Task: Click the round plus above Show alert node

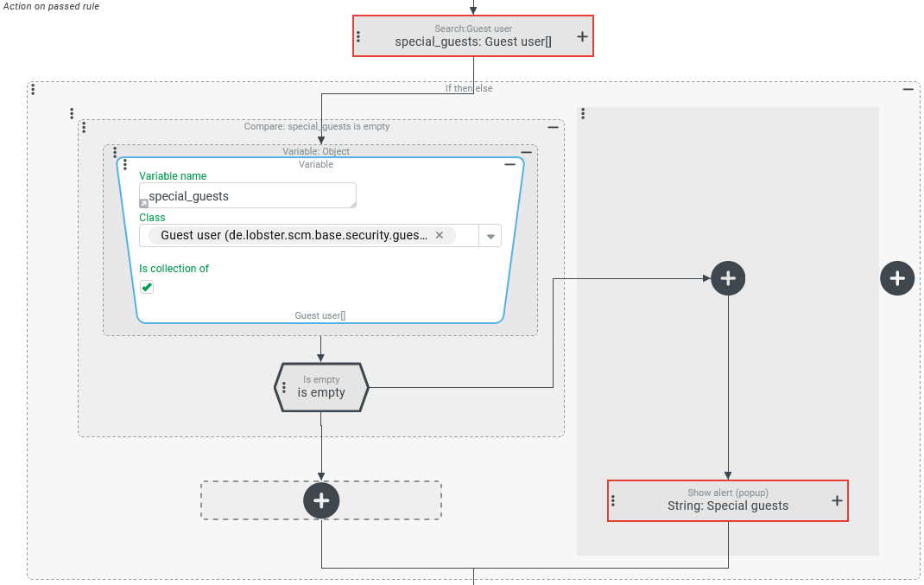Action: coord(728,278)
